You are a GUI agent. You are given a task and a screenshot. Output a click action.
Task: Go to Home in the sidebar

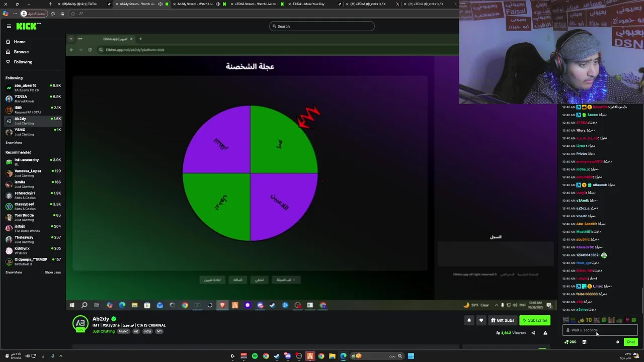[x=19, y=42]
